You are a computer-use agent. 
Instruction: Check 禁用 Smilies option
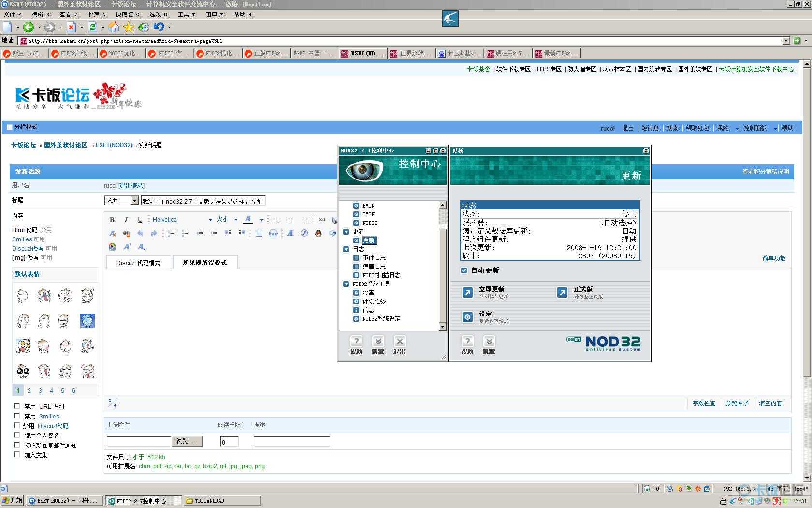17,416
